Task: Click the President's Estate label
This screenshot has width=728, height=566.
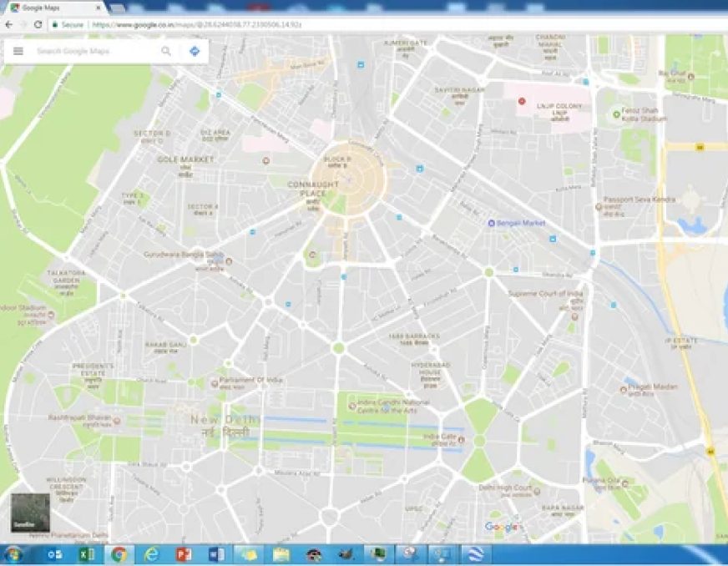Action: (x=93, y=370)
